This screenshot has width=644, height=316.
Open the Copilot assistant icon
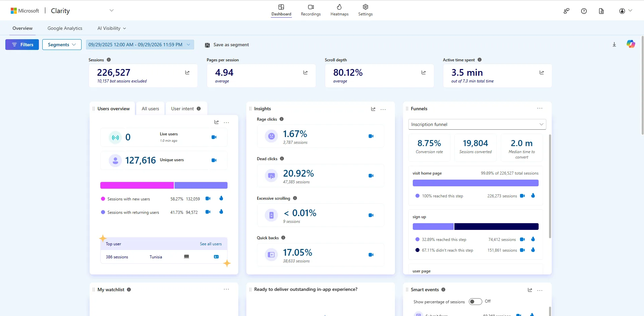631,44
